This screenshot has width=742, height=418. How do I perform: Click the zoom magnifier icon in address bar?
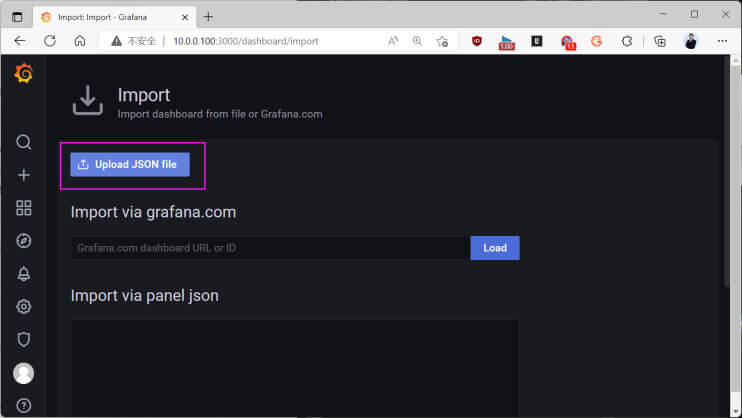(417, 41)
